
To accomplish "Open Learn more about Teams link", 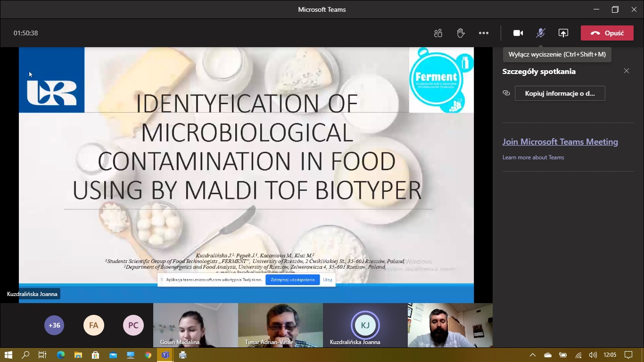I will point(533,157).
